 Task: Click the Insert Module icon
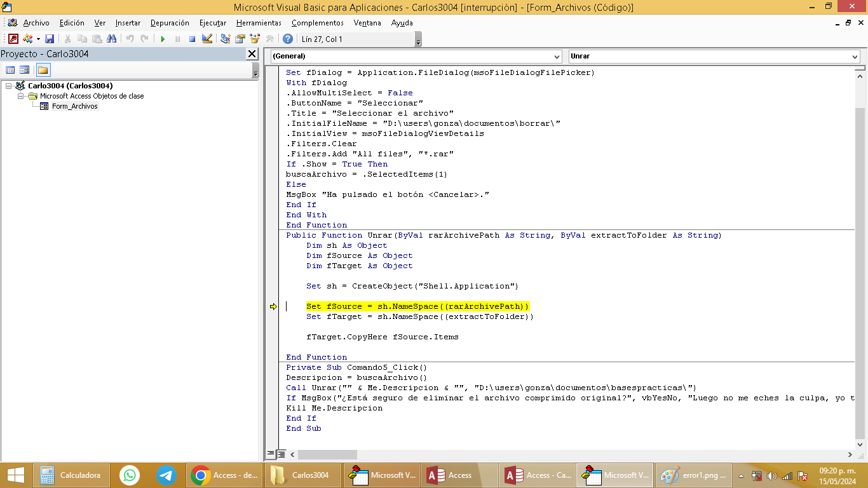(x=27, y=39)
